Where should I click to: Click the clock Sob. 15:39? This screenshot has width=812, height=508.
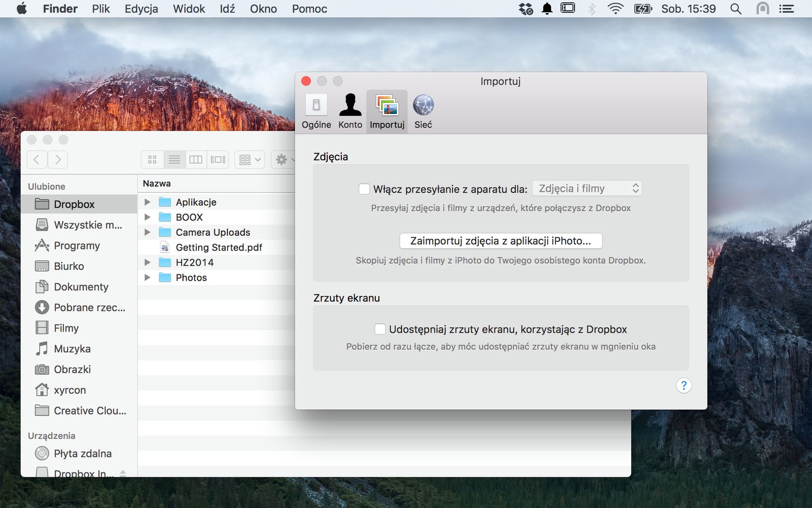[688, 9]
